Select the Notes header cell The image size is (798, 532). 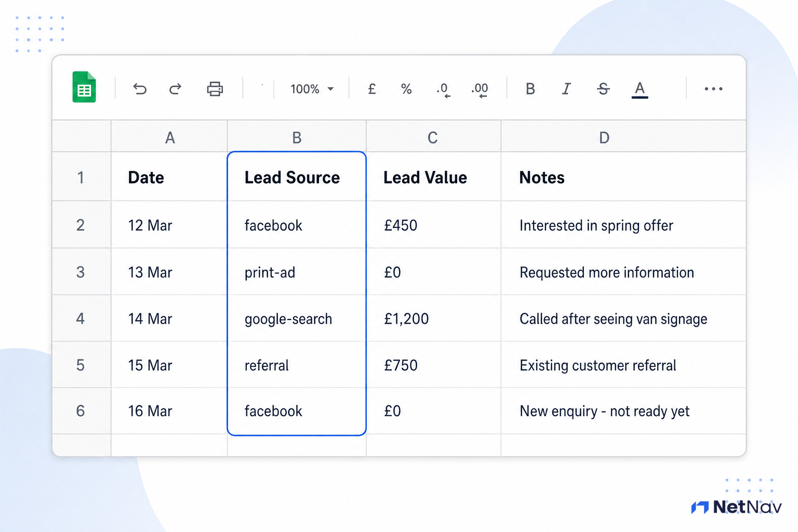(623, 177)
